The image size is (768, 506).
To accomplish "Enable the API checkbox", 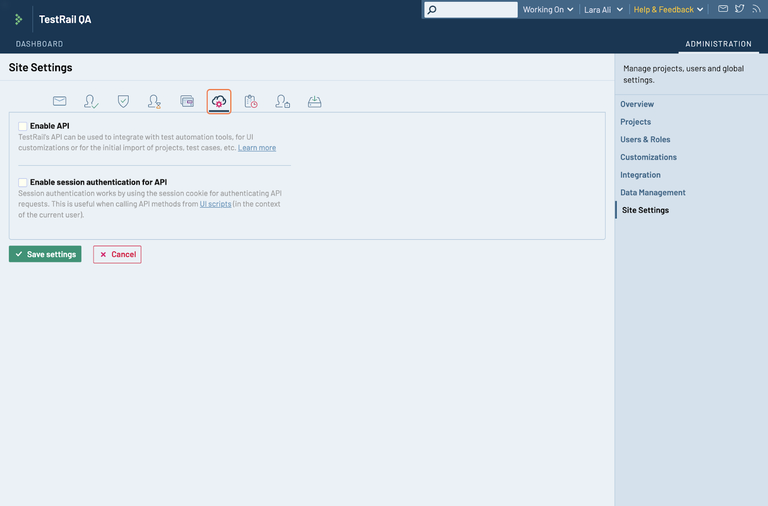I will pyautogui.click(x=23, y=126).
